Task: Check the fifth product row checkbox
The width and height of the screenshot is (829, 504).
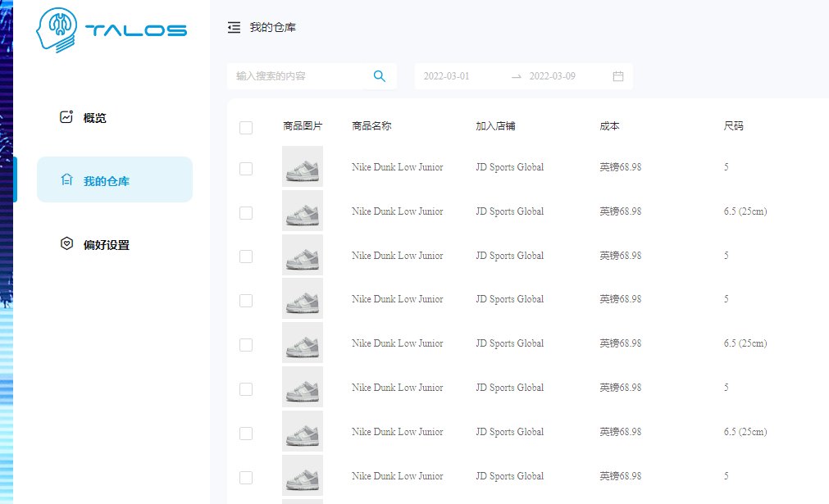Action: (x=246, y=345)
